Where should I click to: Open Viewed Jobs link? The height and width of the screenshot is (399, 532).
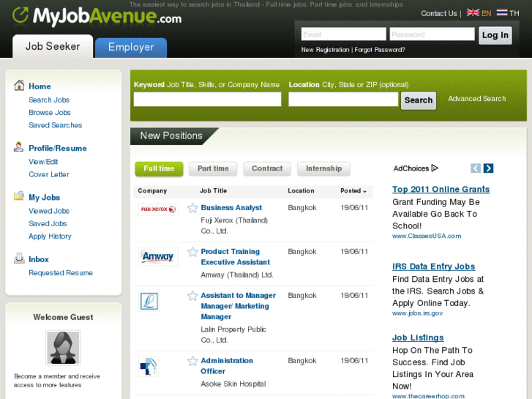click(49, 211)
